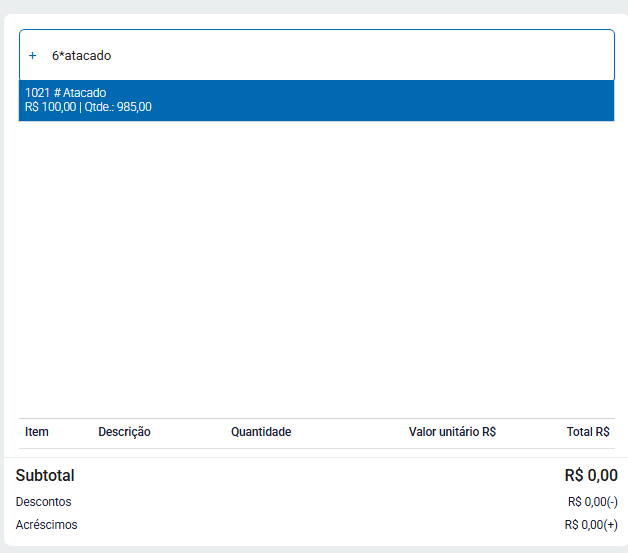The width and height of the screenshot is (628, 553).
Task: Click the R$ 100,00 price in the suggestion
Action: click(50, 107)
